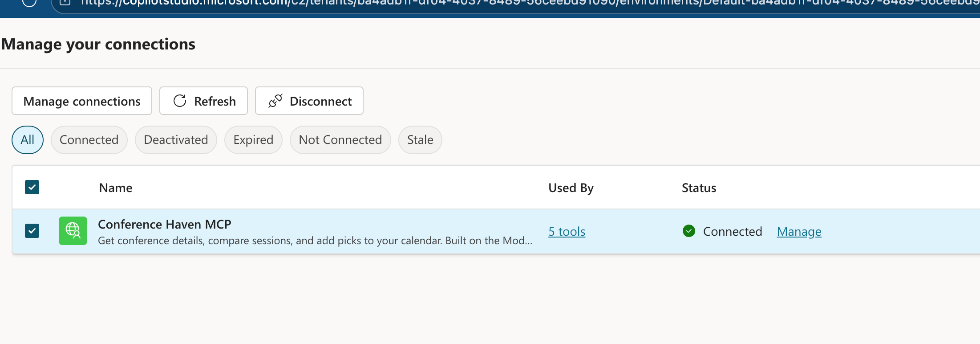The height and width of the screenshot is (344, 980).
Task: Click the Disconnect plug icon
Action: tap(275, 101)
